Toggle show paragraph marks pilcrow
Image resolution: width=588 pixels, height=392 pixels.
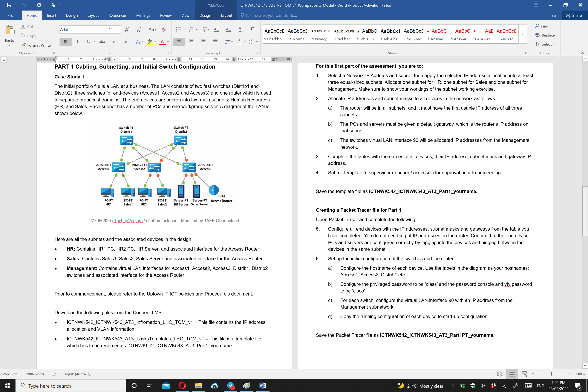click(253, 29)
